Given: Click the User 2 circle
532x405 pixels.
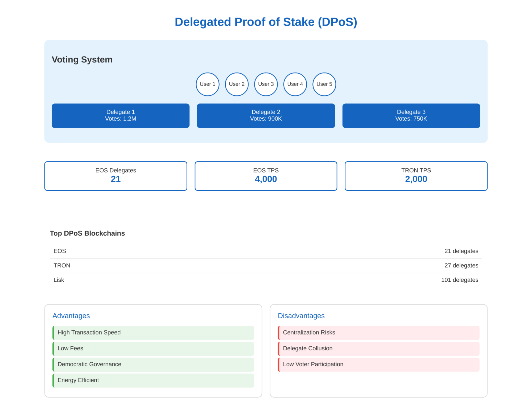Looking at the screenshot, I should pyautogui.click(x=237, y=84).
